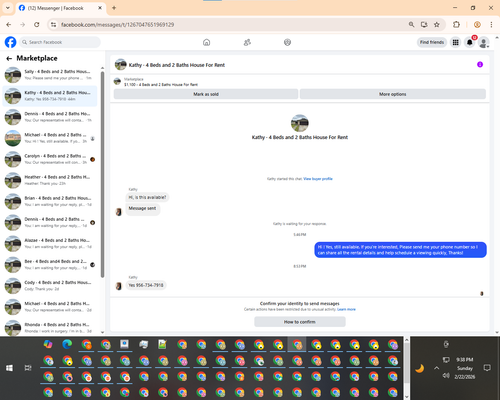This screenshot has height=400, width=500.
Task: Click the taskbar overflow scroll-down arrow
Action: [406, 396]
